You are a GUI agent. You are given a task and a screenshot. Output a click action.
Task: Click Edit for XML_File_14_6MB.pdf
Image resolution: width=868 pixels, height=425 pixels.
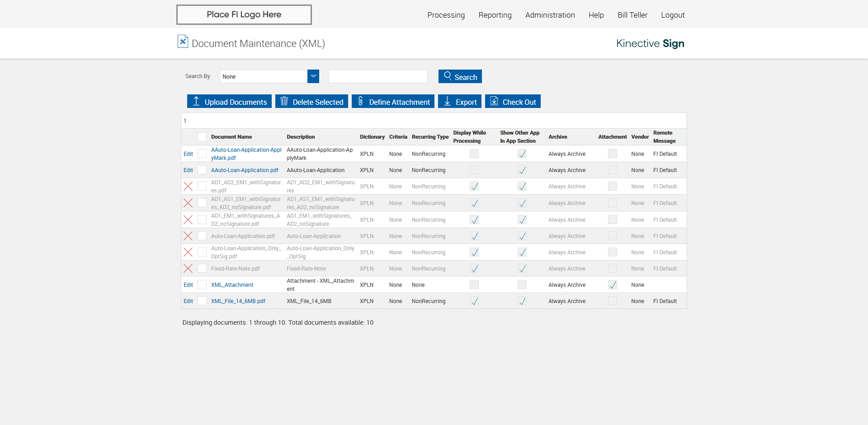click(x=188, y=301)
